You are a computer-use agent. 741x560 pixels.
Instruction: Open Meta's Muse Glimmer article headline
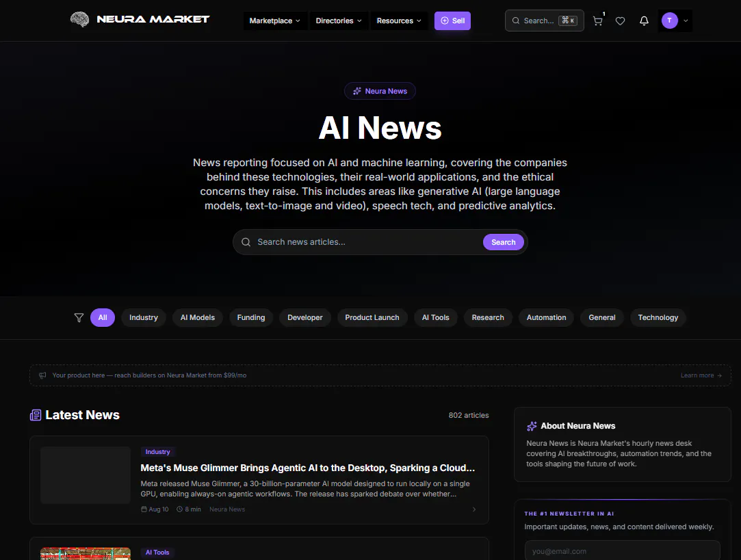point(308,468)
